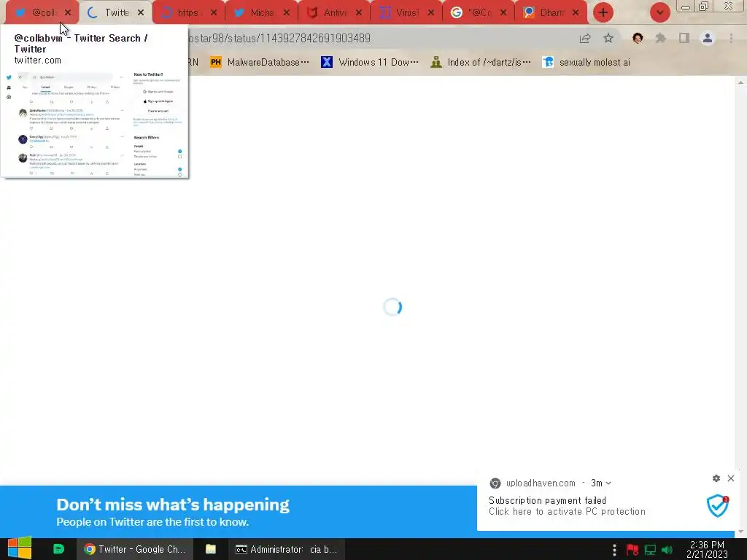Screen dimensions: 747x560
Task: Select Twitter - Google Chrome taskbar button
Action: pos(135,549)
